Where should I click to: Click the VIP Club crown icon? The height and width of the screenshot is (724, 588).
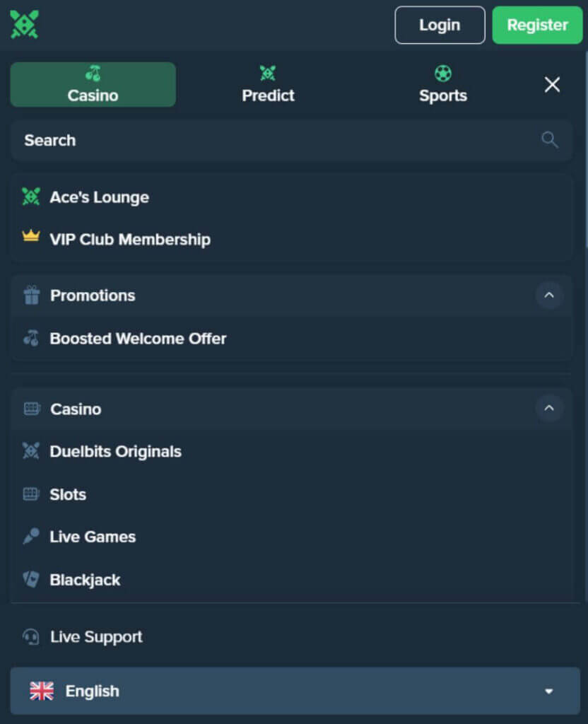31,238
